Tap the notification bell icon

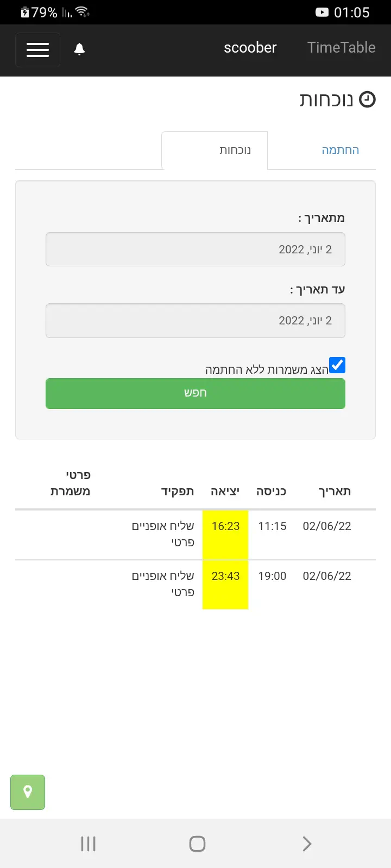tap(79, 49)
